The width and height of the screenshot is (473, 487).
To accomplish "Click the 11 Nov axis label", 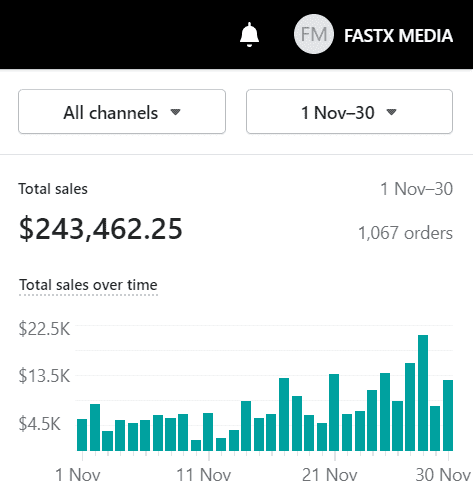I will [204, 475].
